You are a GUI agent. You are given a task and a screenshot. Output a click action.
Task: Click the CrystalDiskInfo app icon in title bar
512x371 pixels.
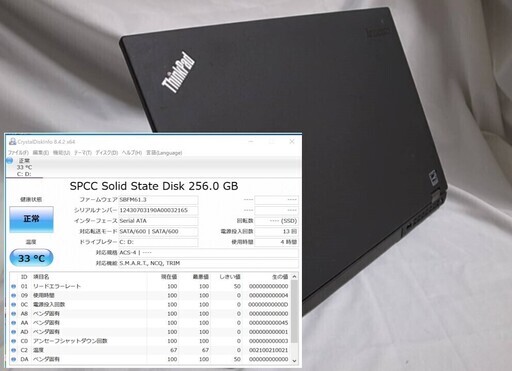pyautogui.click(x=13, y=141)
